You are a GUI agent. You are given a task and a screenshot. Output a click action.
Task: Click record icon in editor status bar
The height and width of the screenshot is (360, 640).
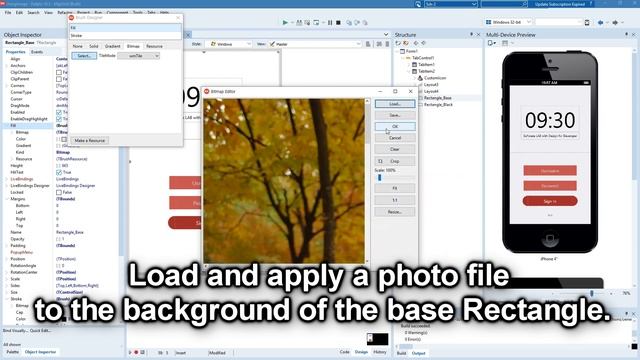[136, 352]
